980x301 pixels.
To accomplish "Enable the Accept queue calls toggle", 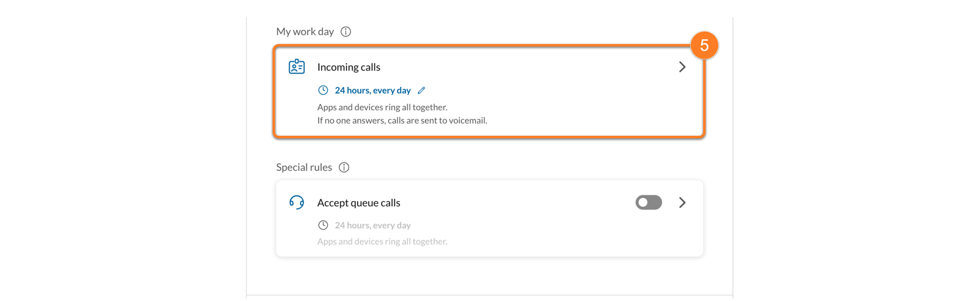I will pyautogui.click(x=649, y=203).
